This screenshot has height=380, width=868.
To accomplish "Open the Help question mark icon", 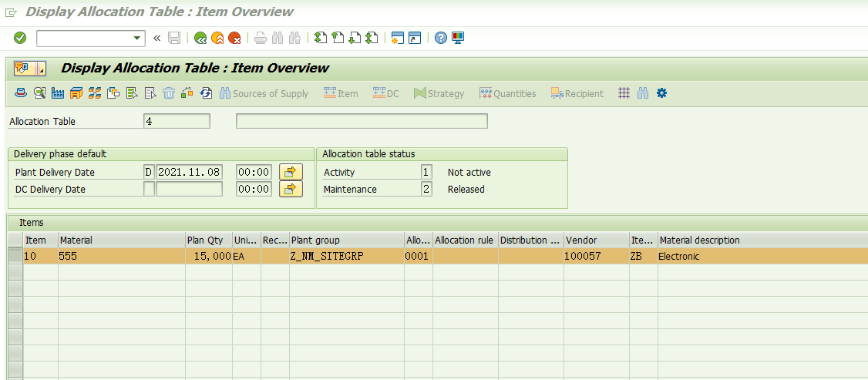I will coord(441,39).
